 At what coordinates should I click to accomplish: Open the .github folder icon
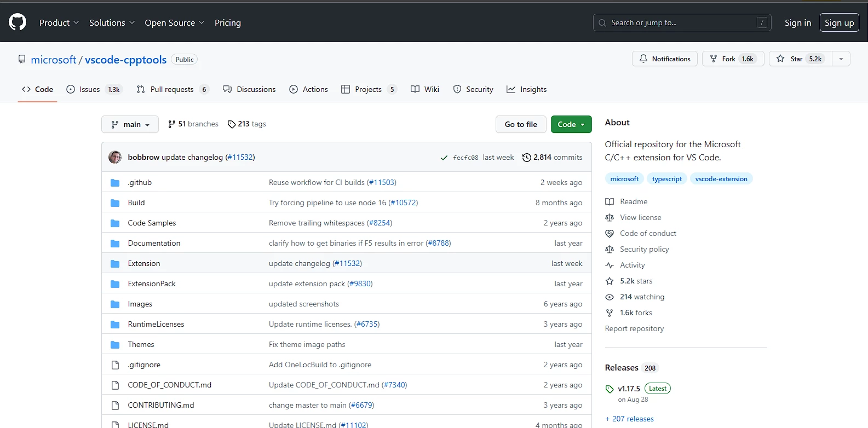115,183
